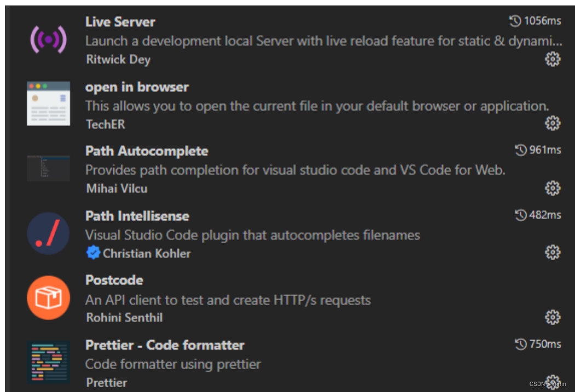Select the Path Intellisense extension title
Viewport: 575px width, 392px height.
pos(137,216)
